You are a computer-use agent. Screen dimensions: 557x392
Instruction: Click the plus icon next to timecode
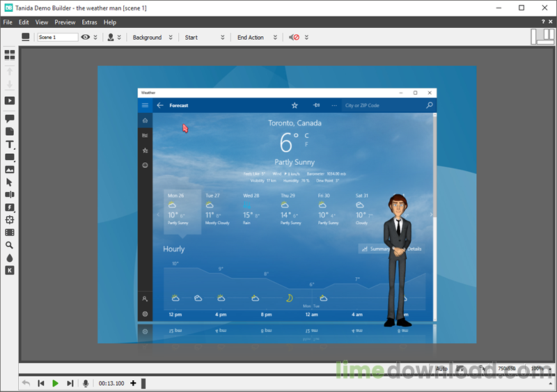coord(133,383)
